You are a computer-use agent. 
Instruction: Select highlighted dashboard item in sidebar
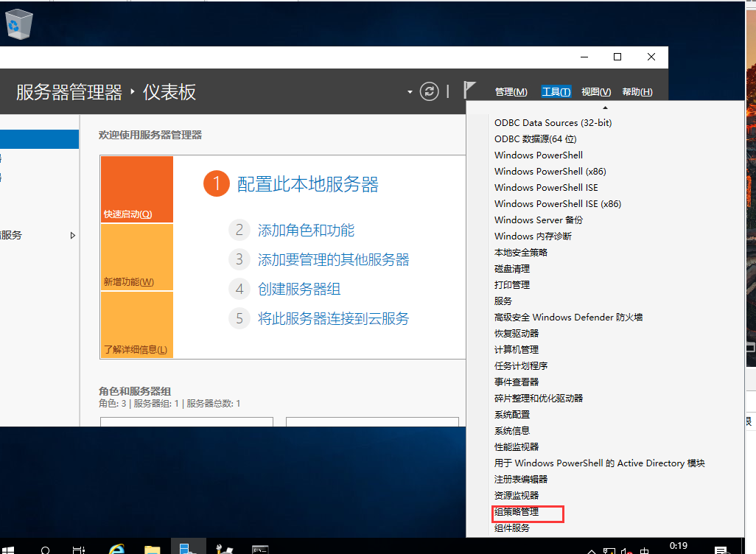tap(39, 139)
